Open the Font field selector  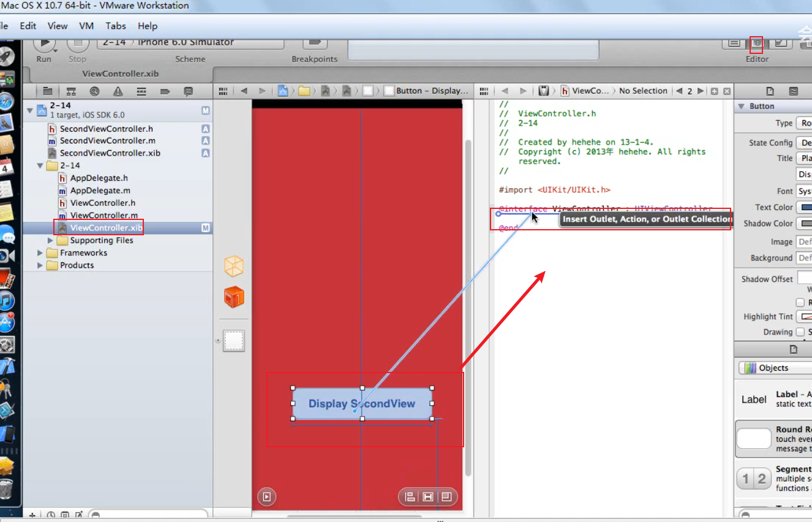tap(803, 191)
